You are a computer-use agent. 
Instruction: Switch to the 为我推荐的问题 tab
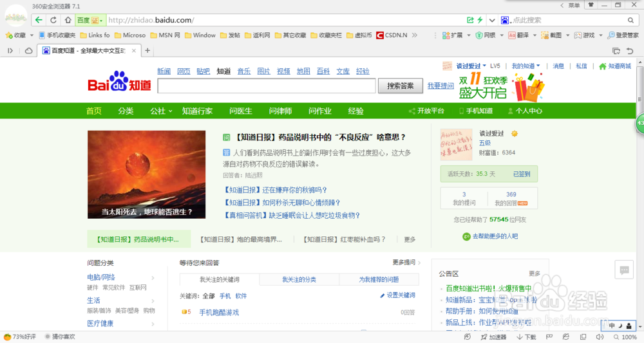pos(379,279)
